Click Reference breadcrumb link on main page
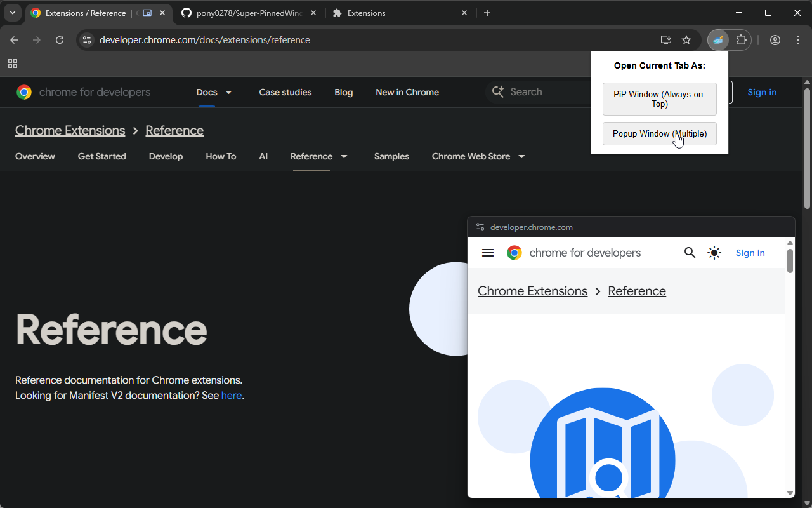Image resolution: width=812 pixels, height=508 pixels. point(174,130)
